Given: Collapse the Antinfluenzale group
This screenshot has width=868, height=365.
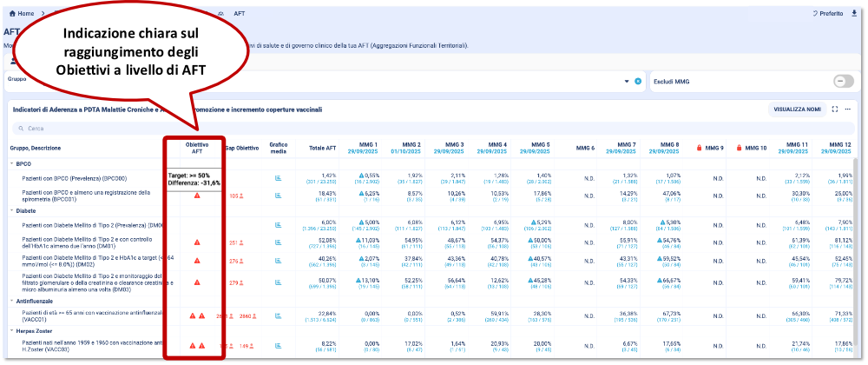Looking at the screenshot, I should 12,302.
